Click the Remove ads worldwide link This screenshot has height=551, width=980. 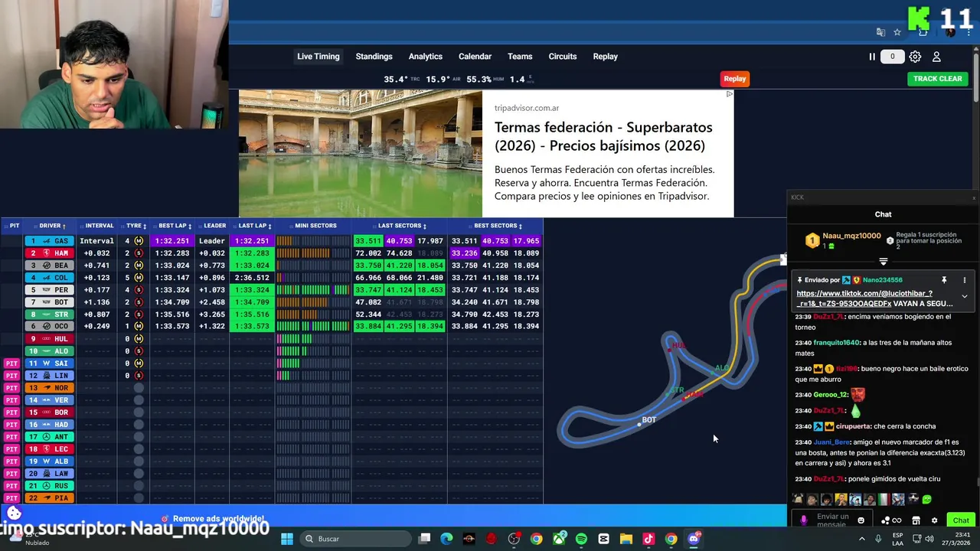tap(218, 519)
